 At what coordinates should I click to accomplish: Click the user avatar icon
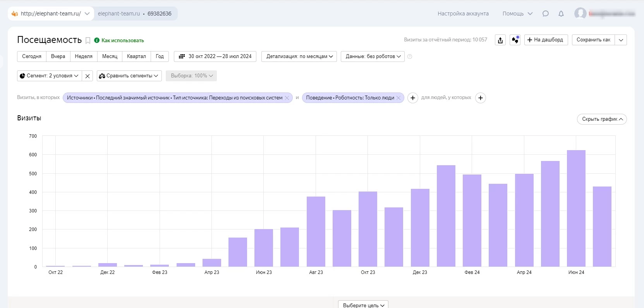(x=580, y=13)
